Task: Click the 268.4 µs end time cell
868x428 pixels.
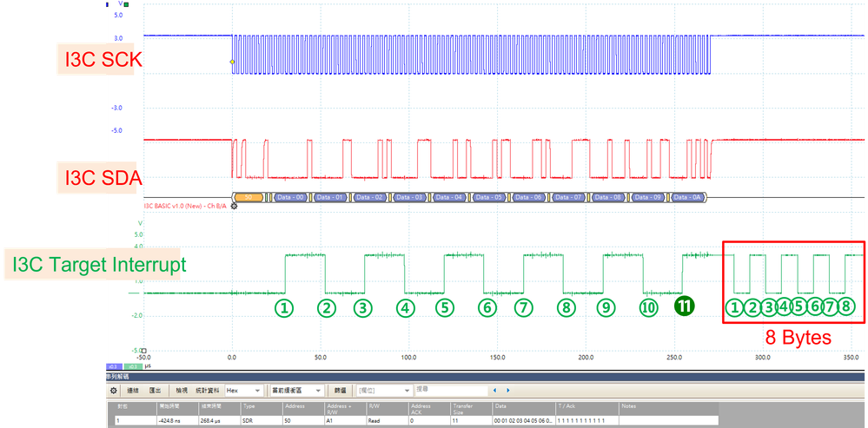Action: click(x=221, y=421)
